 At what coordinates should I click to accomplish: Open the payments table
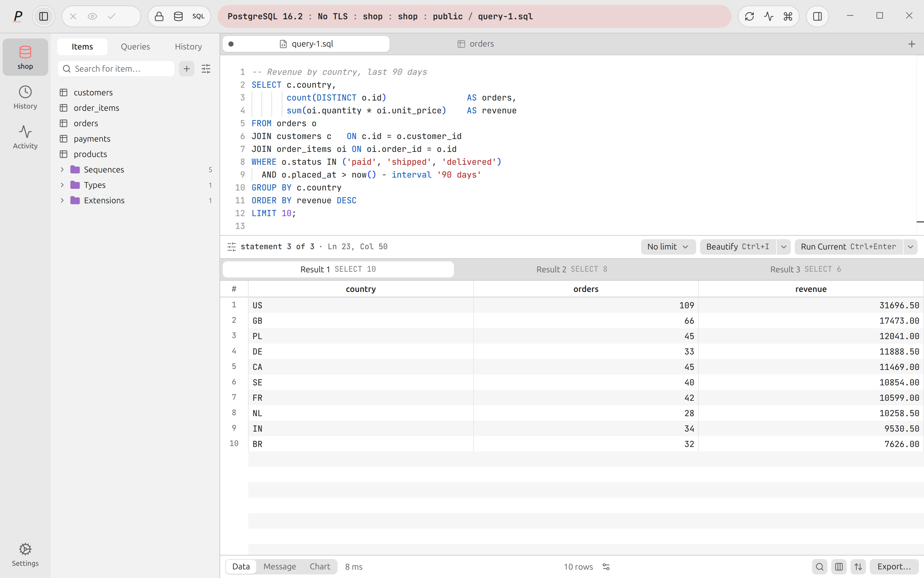coord(135,139)
